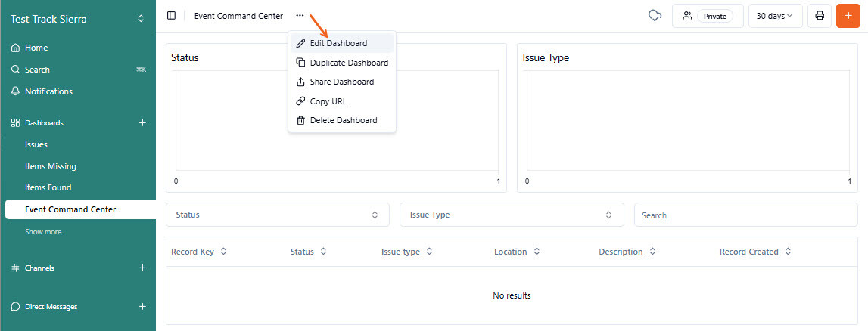The width and height of the screenshot is (868, 331).
Task: Click the Status chart title
Action: tap(185, 57)
